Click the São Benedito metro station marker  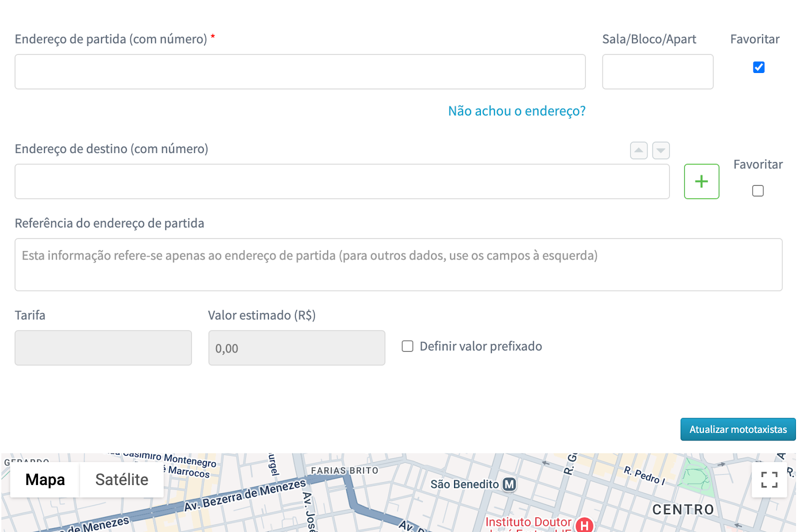[509, 484]
